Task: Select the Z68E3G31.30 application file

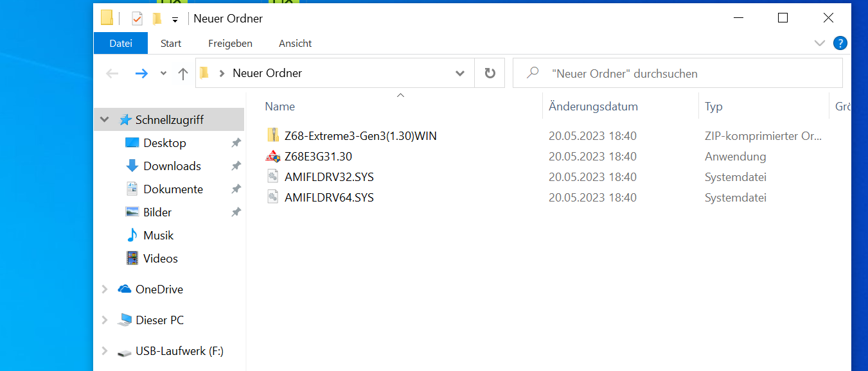Action: coord(318,157)
